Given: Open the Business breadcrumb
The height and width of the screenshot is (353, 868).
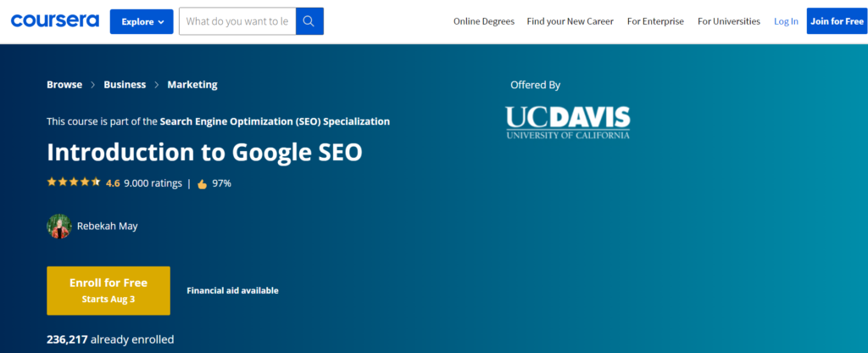Looking at the screenshot, I should pyautogui.click(x=125, y=85).
